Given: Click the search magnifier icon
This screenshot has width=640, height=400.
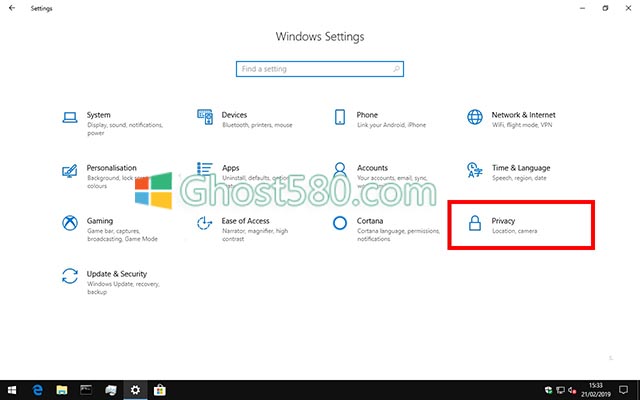Looking at the screenshot, I should pos(396,69).
